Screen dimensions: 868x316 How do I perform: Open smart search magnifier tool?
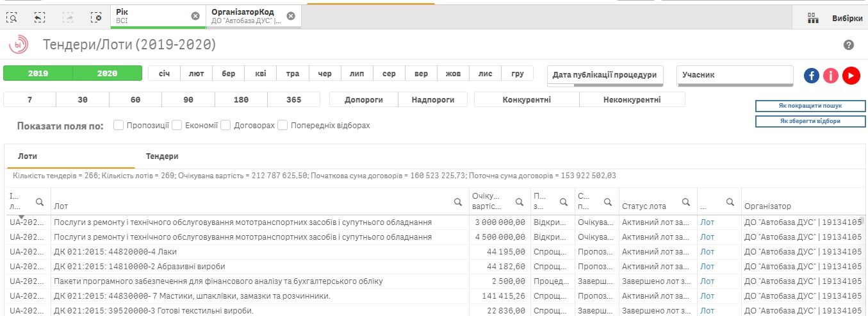pyautogui.click(x=12, y=17)
